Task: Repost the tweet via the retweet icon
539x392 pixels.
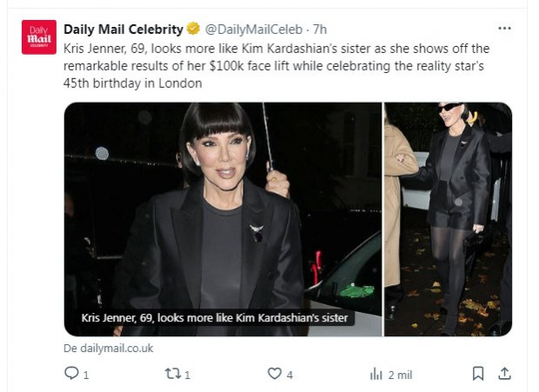Action: 170,374
